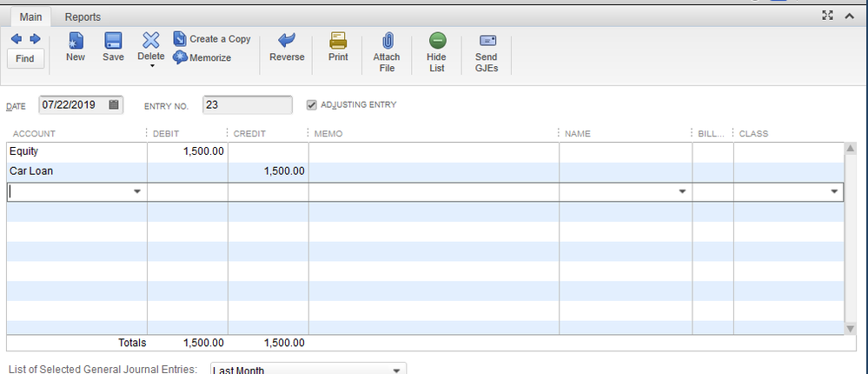
Task: Open the Reports tab
Action: coord(83,17)
